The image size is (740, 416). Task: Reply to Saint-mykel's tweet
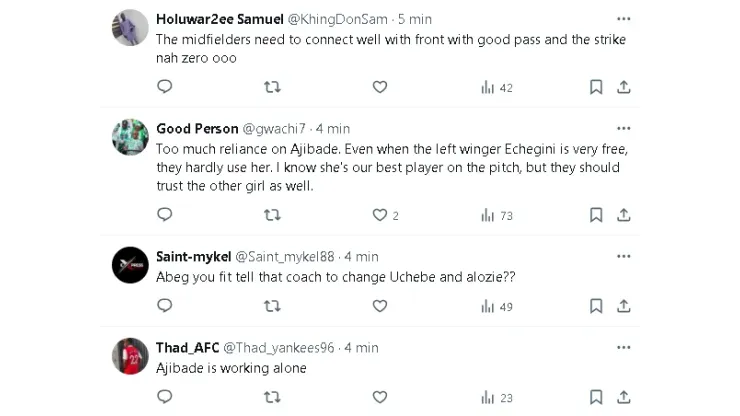click(165, 306)
